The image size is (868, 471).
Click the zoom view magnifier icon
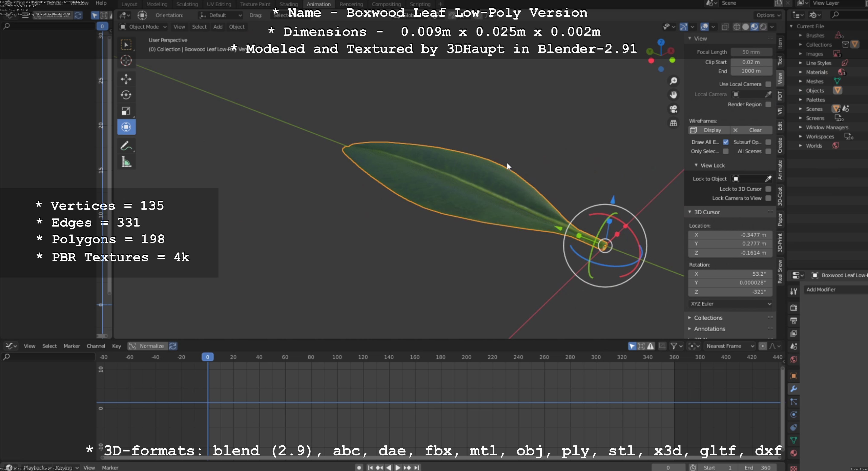click(673, 81)
